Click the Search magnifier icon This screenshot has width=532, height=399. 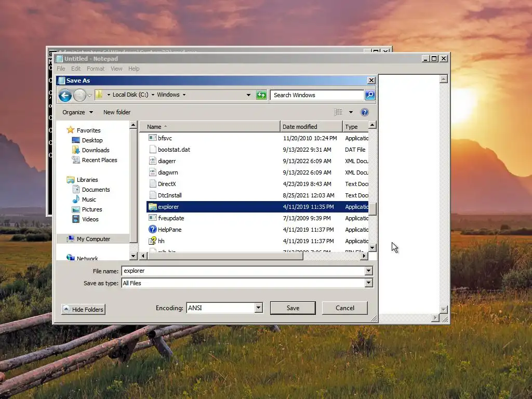tap(370, 95)
